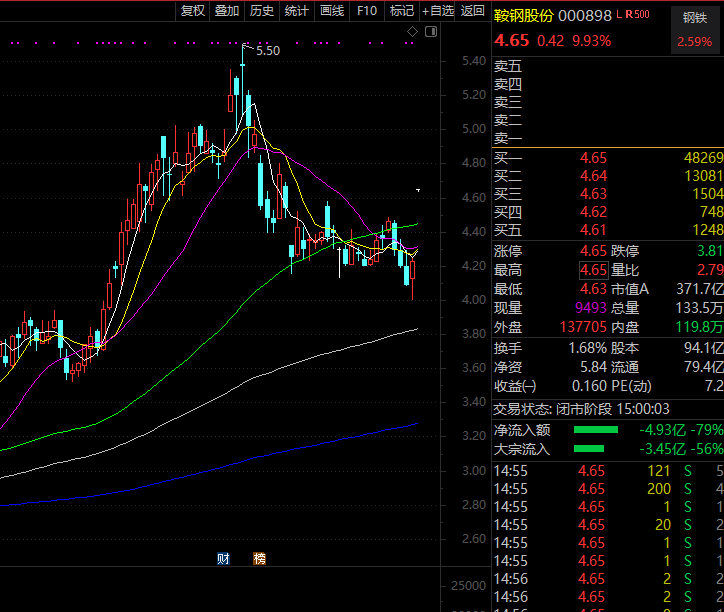The height and width of the screenshot is (612, 724).
Task: Click the R500 tag beside stock code
Action: [x=639, y=15]
